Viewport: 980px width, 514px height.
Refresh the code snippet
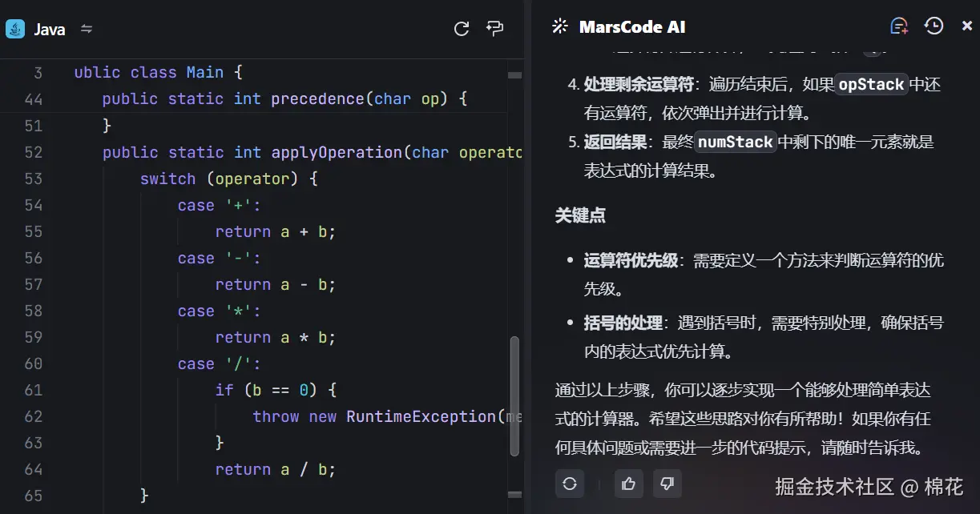tap(462, 28)
